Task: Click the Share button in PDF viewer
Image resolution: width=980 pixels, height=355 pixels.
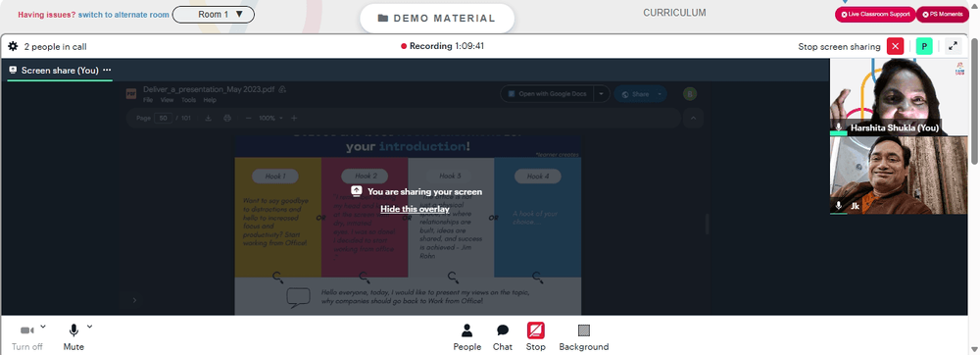Action: pos(640,94)
